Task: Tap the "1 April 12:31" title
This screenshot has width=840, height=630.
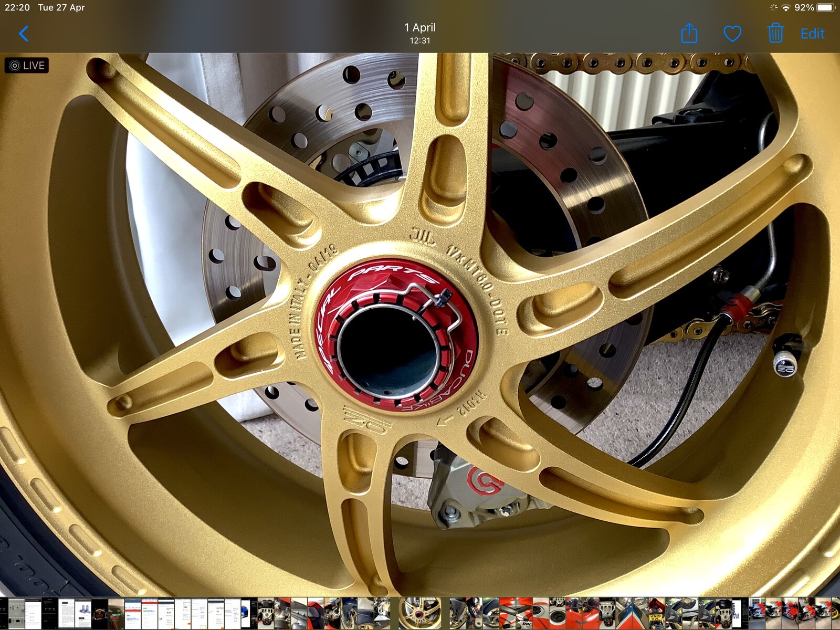Action: click(x=420, y=33)
